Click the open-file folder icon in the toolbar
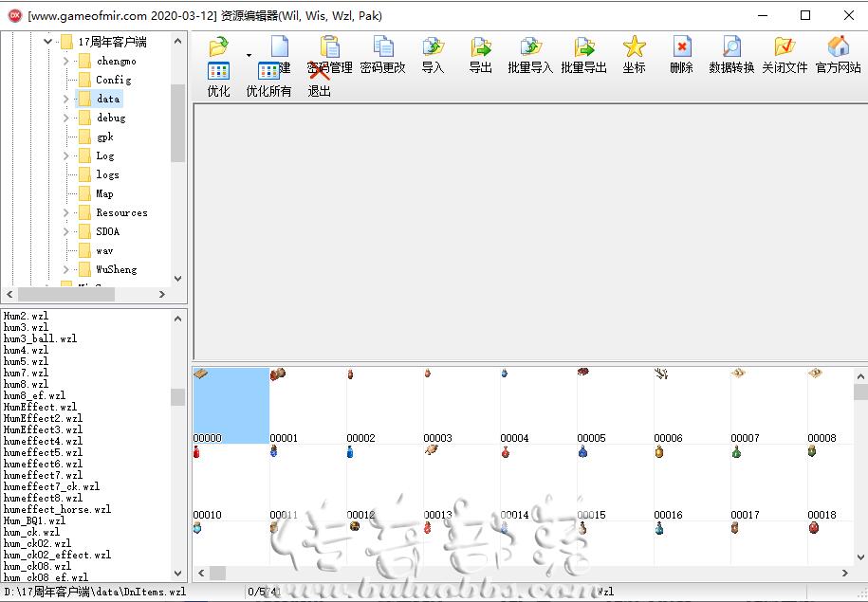The height and width of the screenshot is (602, 868). [x=219, y=46]
